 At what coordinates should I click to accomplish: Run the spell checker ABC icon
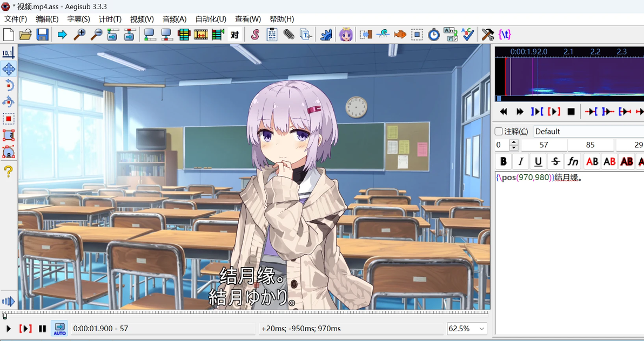(467, 35)
